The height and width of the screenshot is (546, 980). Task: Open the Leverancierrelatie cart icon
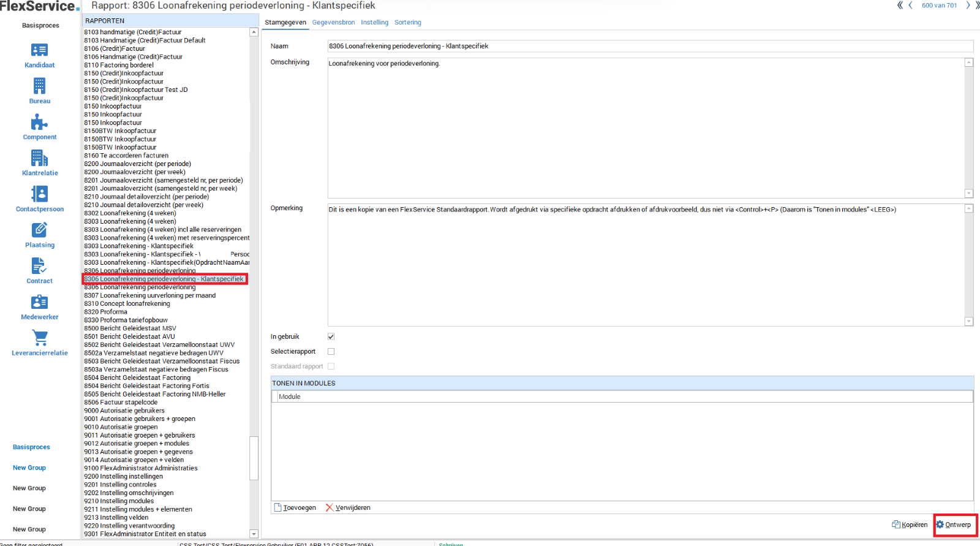39,338
